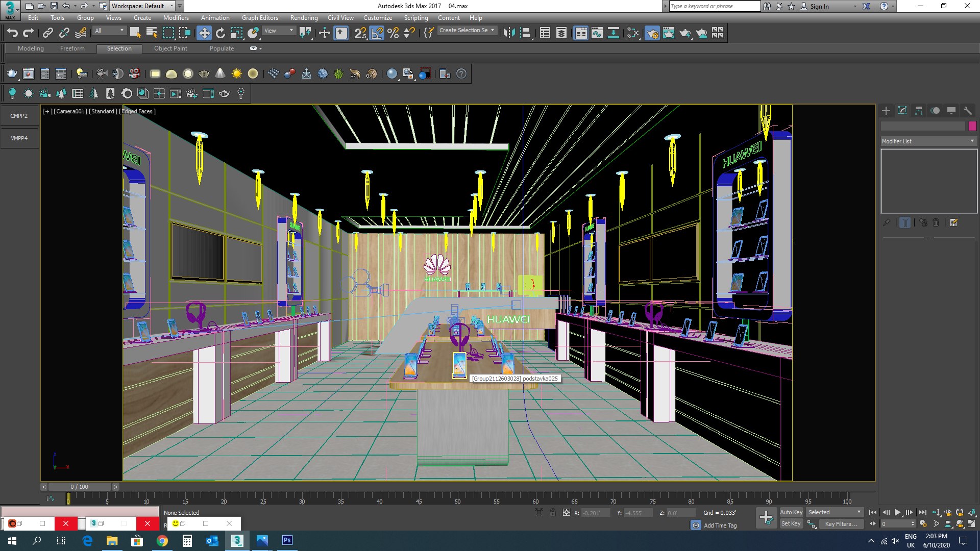Click the CMPP2 side button
The image size is (980, 551).
coord(19,116)
